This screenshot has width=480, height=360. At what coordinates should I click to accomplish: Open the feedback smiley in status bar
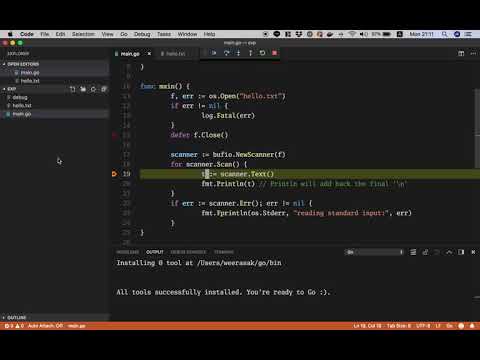point(461,326)
